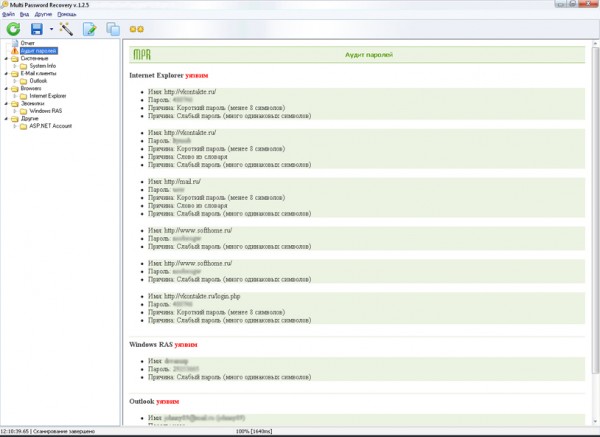This screenshot has height=437, width=600.
Task: Click the blue floppy save icon
Action: [x=37, y=29]
